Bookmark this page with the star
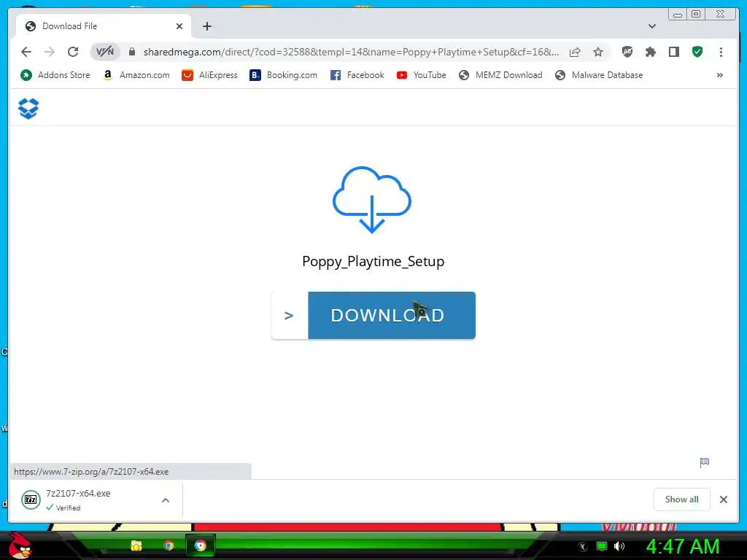 point(598,52)
